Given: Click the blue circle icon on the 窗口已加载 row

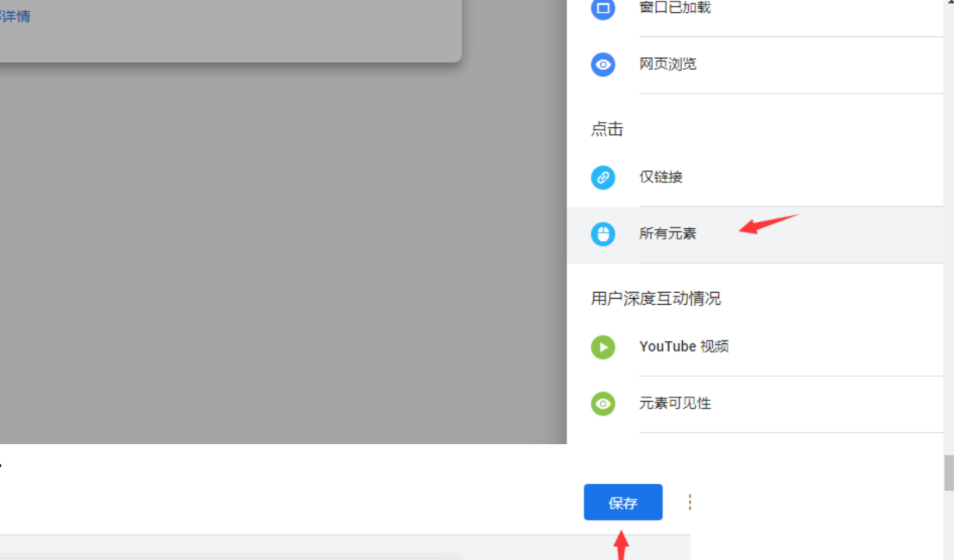Looking at the screenshot, I should point(603,9).
